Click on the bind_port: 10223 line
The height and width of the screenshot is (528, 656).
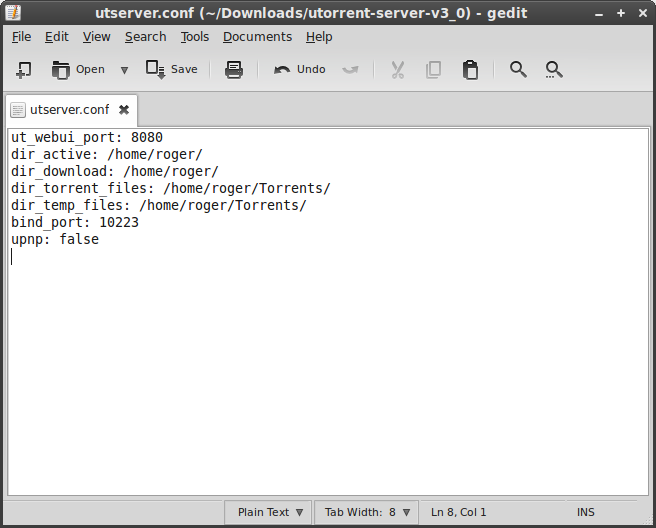click(74, 222)
